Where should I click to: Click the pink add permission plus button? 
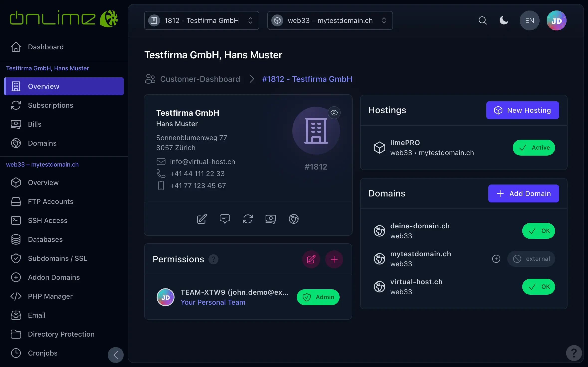coord(334,259)
